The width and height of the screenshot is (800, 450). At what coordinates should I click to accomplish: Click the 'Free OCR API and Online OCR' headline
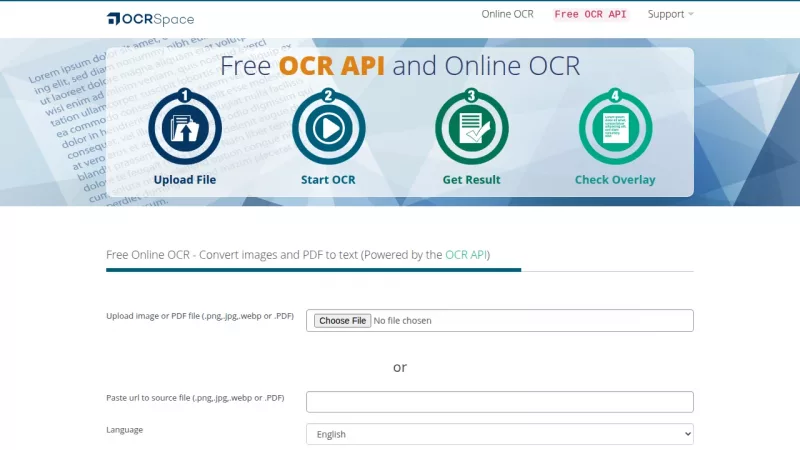tap(400, 66)
